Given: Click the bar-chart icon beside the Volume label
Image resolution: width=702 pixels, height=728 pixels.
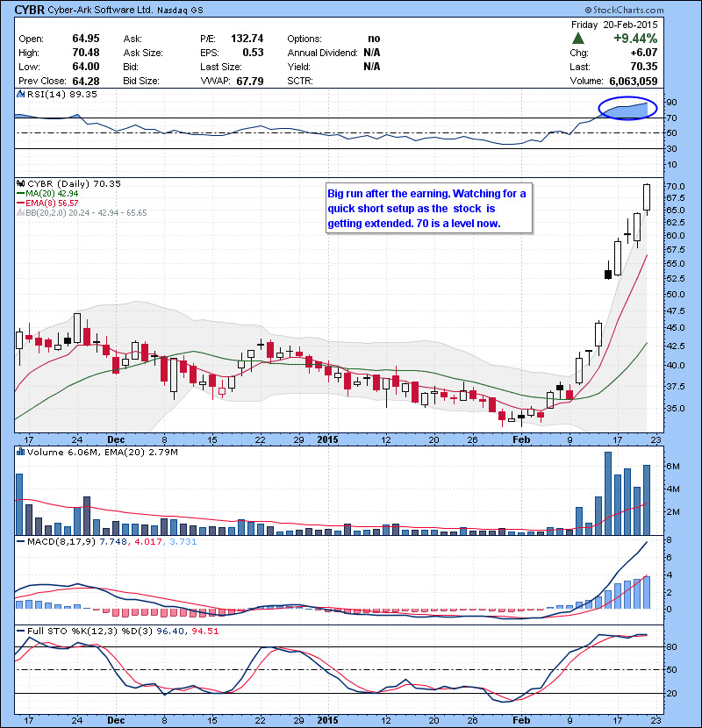Looking at the screenshot, I should pos(20,452).
